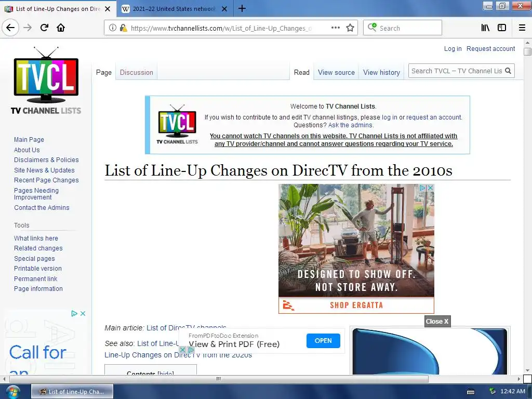Open Site News & Updates link
532x399 pixels.
point(44,170)
